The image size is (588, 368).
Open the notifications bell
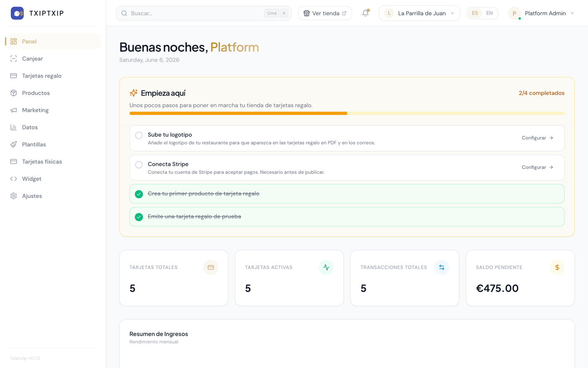(x=365, y=13)
